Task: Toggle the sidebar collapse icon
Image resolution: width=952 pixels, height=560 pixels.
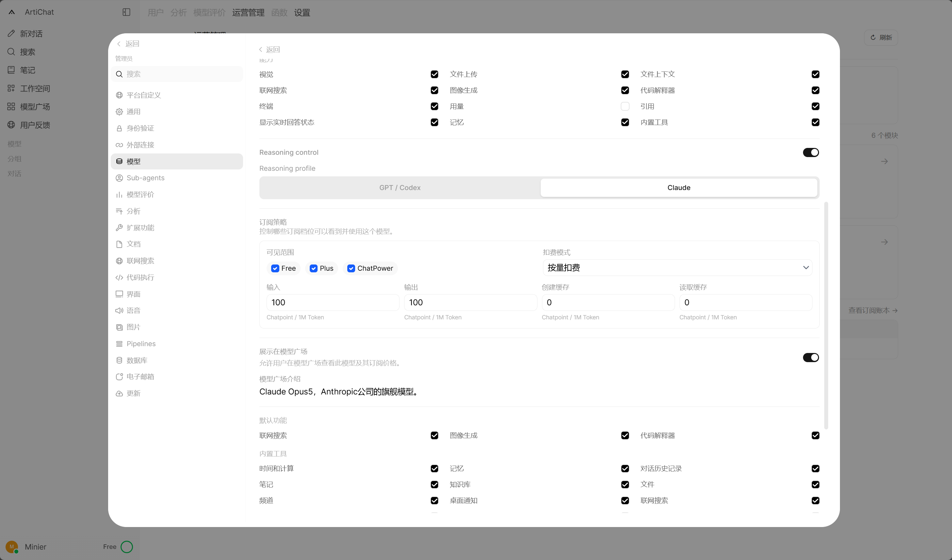Action: [x=126, y=12]
